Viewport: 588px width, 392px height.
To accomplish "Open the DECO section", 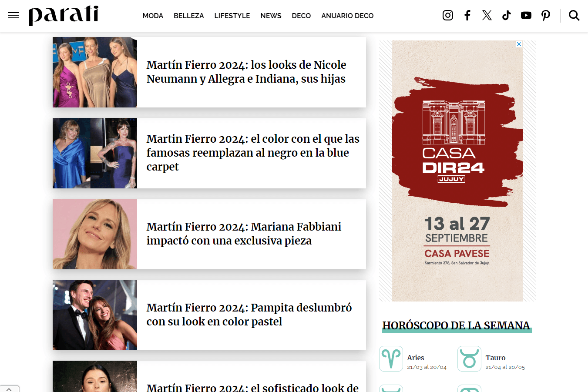I will tap(301, 16).
